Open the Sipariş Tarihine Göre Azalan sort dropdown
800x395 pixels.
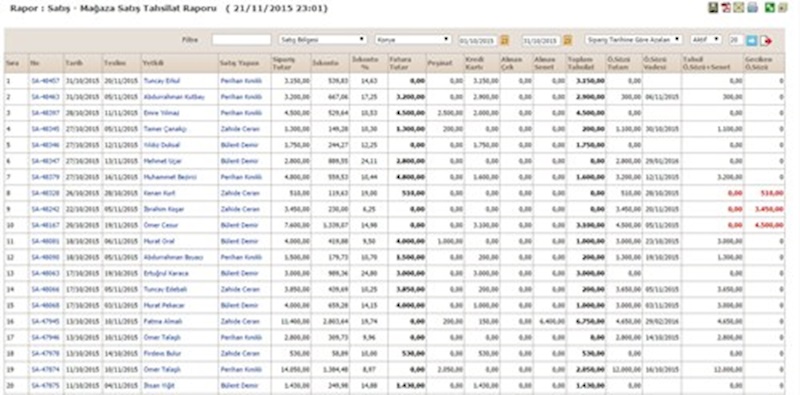tap(633, 39)
